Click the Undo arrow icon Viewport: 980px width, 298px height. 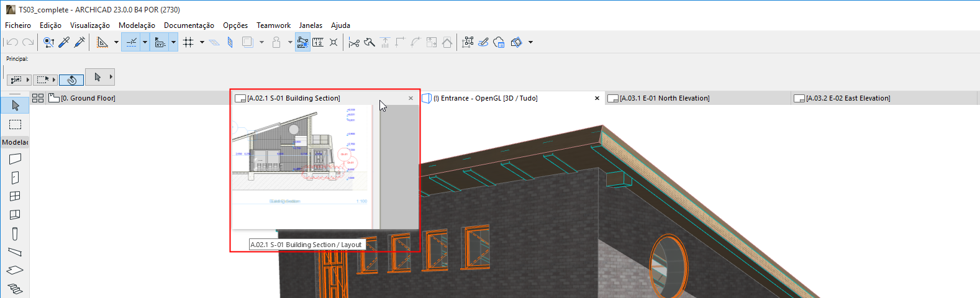[12, 42]
